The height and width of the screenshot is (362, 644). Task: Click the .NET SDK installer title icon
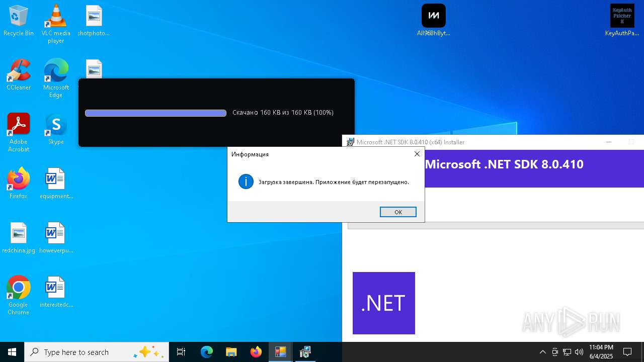351,142
